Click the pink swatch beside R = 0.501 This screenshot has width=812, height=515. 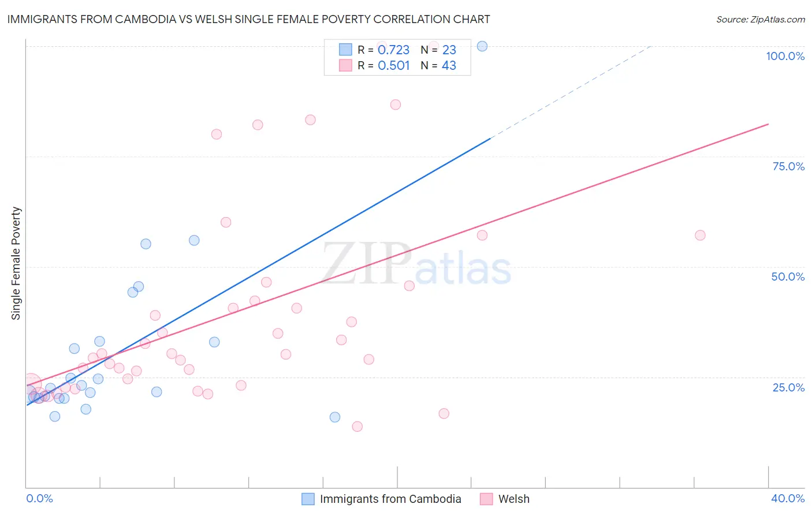345,65
